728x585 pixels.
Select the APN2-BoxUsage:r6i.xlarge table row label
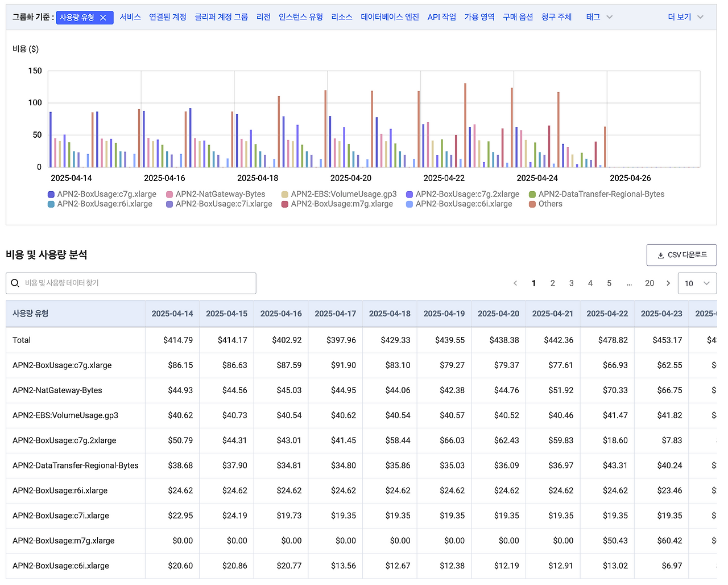pos(60,491)
